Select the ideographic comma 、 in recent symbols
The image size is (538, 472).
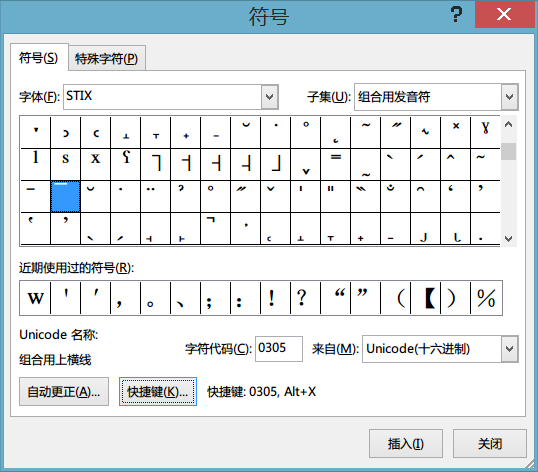click(x=185, y=298)
